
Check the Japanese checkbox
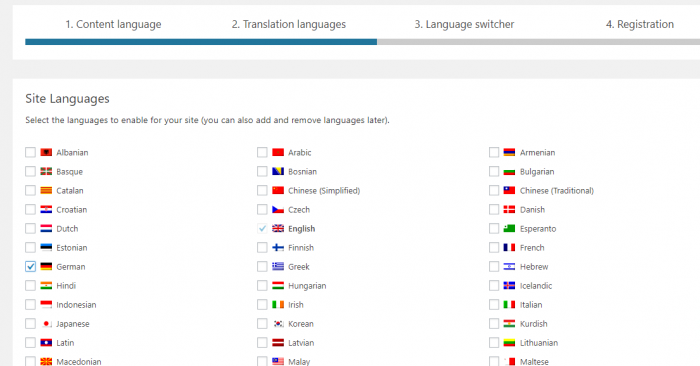point(30,324)
